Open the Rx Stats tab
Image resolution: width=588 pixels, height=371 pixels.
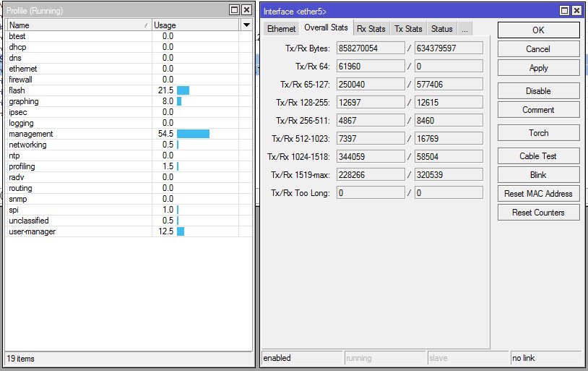pyautogui.click(x=371, y=29)
